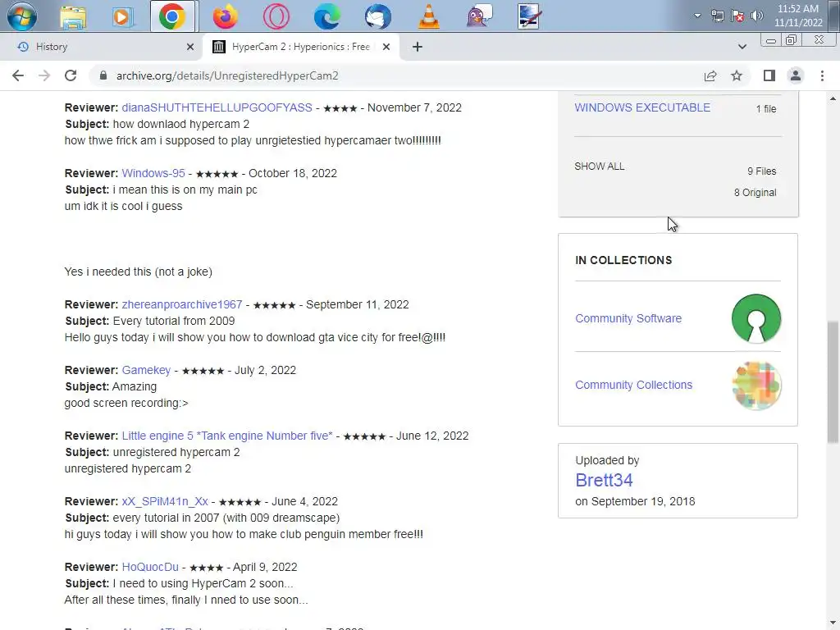The image size is (840, 630).
Task: Launch Firefox from the taskbar
Action: coord(225,16)
